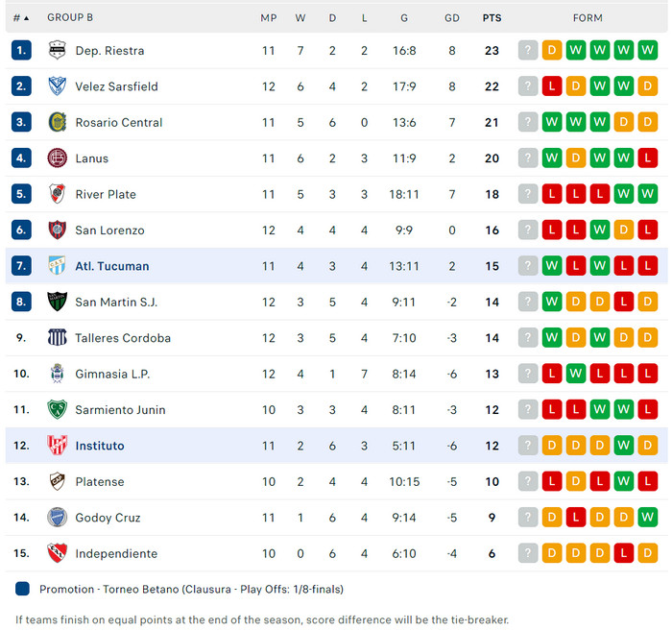
Task: Click the GROUP B header label
Action: (70, 17)
